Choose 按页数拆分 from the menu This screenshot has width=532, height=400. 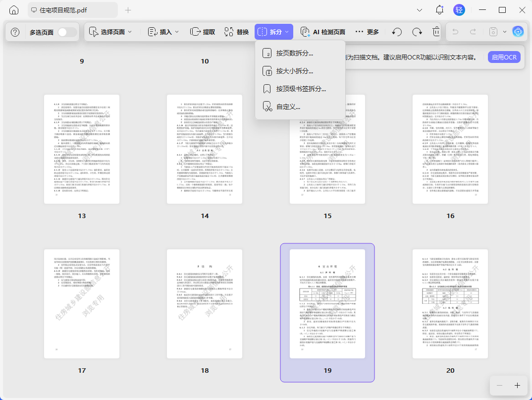(x=300, y=54)
